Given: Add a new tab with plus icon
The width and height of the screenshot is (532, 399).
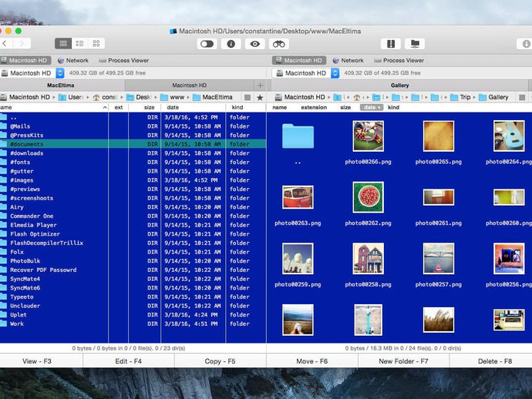Looking at the screenshot, I should [260, 85].
